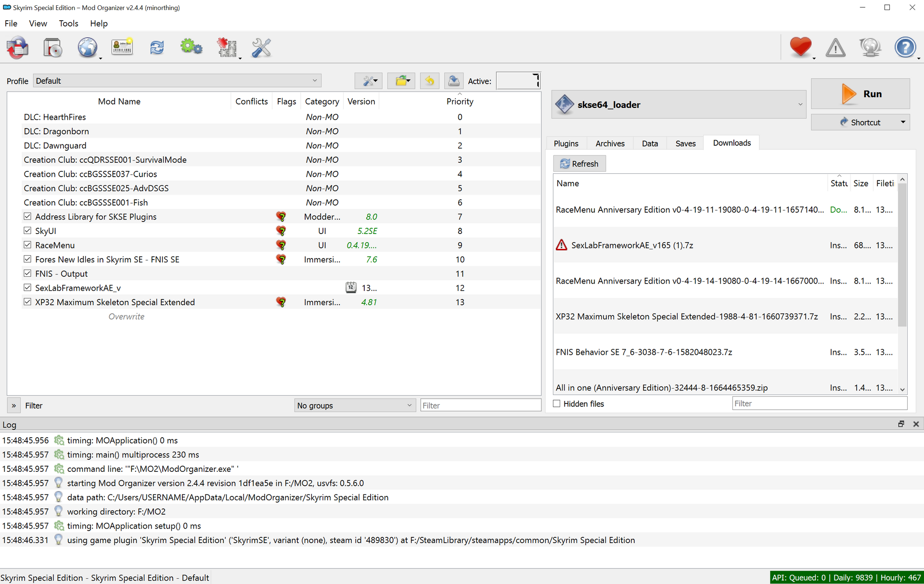Sort downloads by Name column header

(690, 183)
